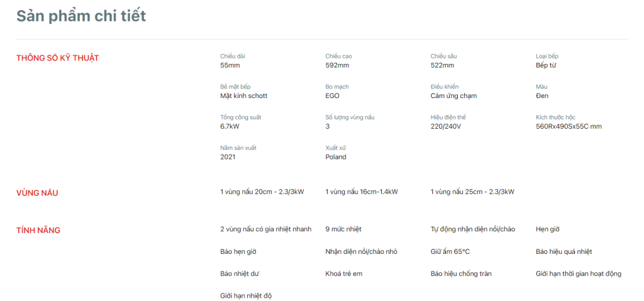Select the "Khoá trẻ em" feature

point(343,274)
